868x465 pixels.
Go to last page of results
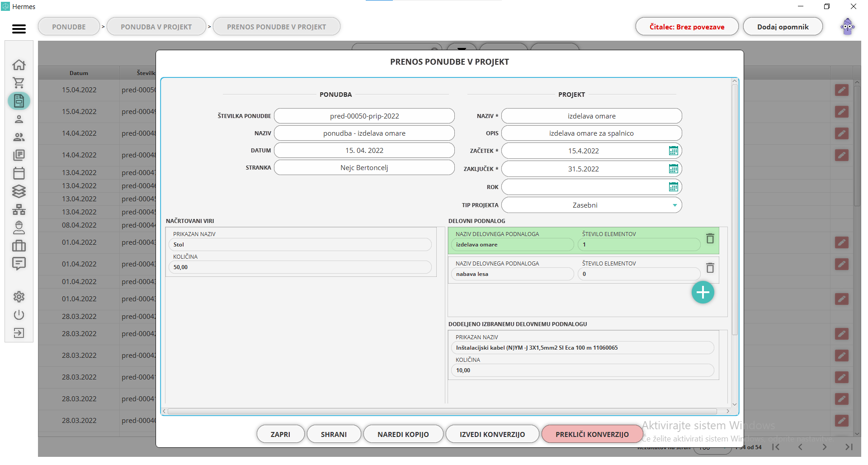849,447
